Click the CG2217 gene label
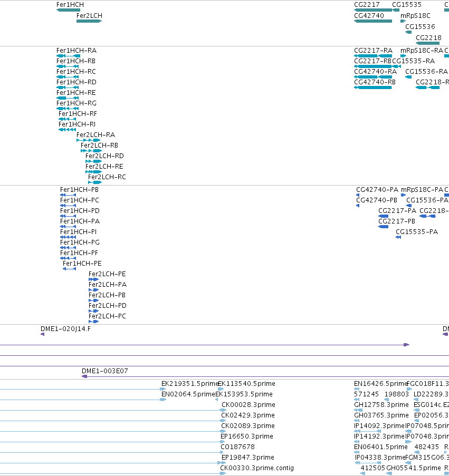This screenshot has height=476, width=449. pyautogui.click(x=367, y=5)
